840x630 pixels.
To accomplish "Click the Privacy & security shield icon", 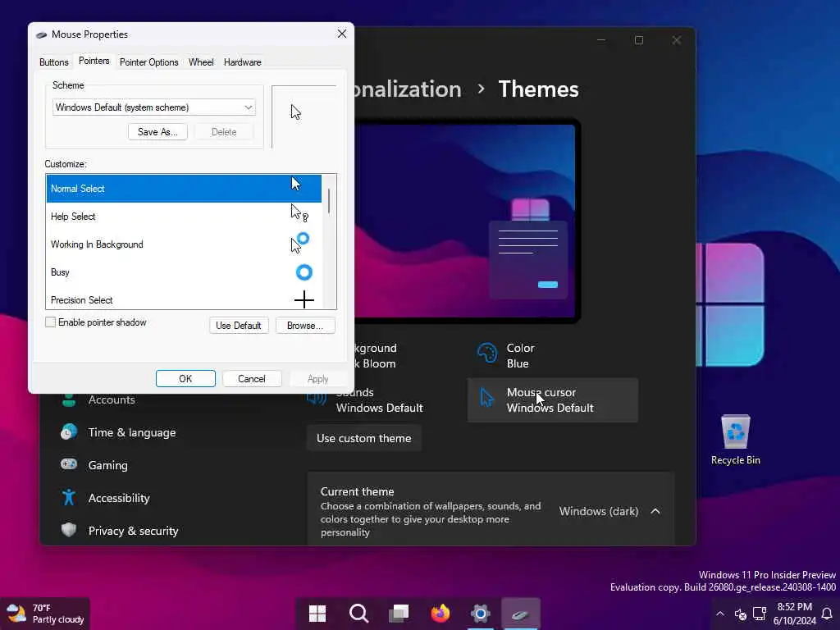I will point(69,530).
